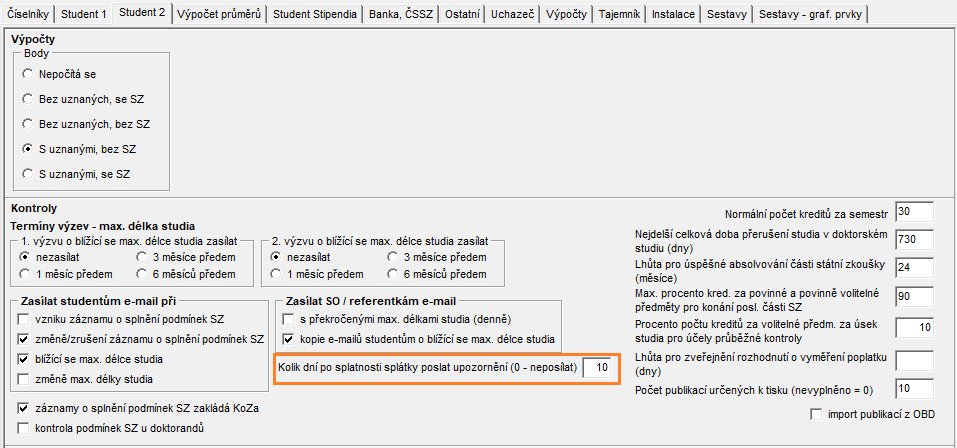Screen dimensions: 957x448
Task: Toggle import publikací z OBD checkbox
Action: (817, 414)
